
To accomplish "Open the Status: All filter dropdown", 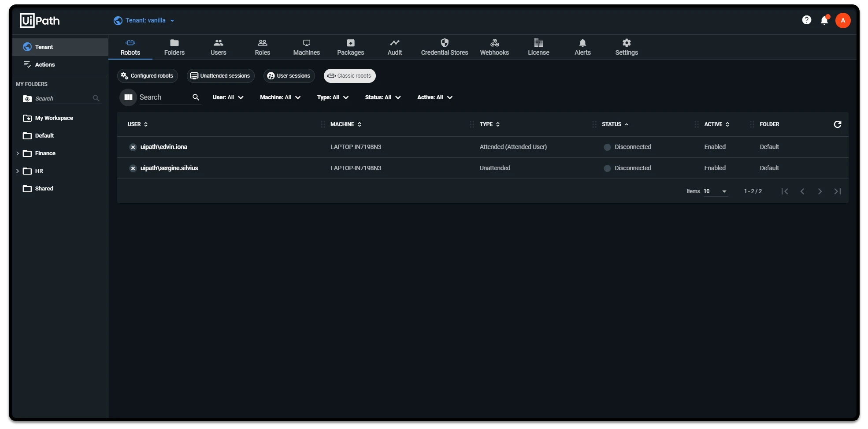I will [382, 97].
